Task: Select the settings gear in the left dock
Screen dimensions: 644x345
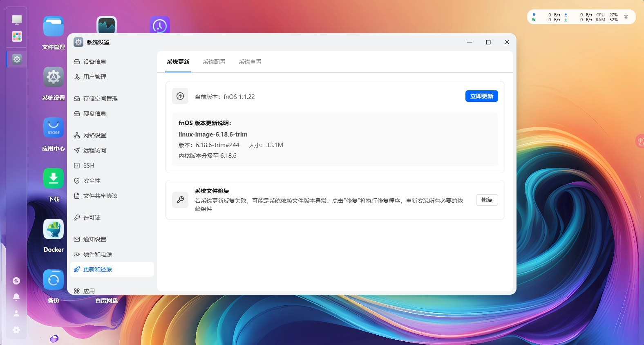Action: click(17, 59)
